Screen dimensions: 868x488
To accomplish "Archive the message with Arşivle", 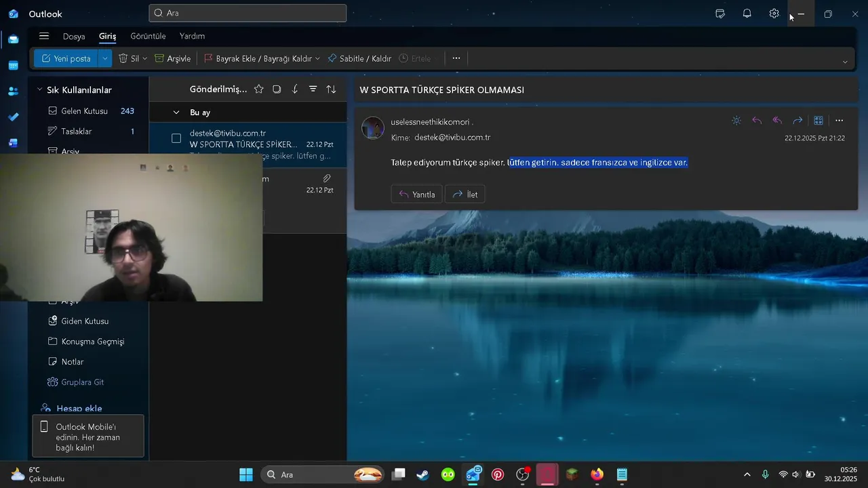I will coord(173,58).
